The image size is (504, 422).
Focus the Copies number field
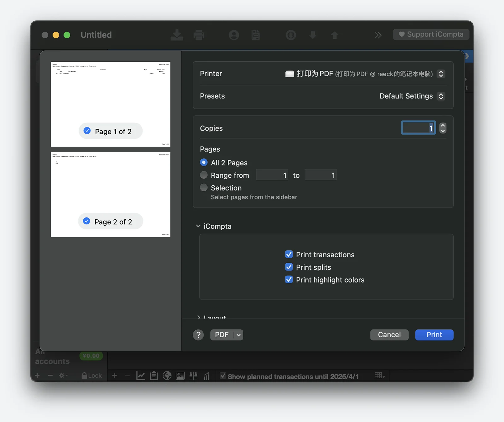tap(418, 128)
